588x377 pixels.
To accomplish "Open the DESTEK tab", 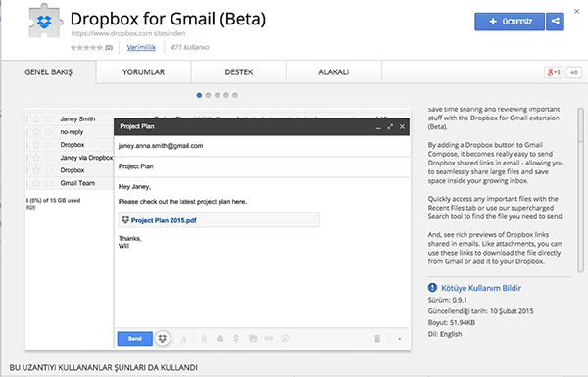I will pos(239,71).
